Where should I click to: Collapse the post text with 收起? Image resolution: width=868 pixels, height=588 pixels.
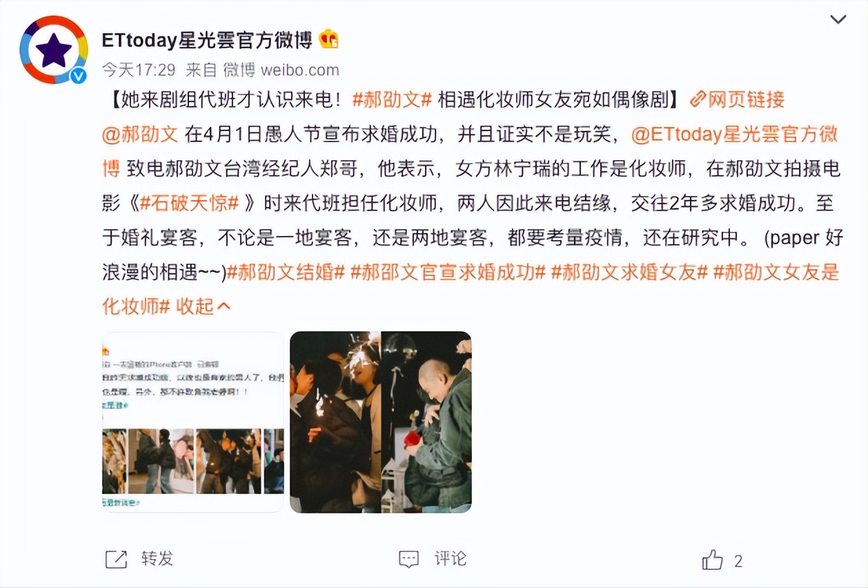point(203,306)
